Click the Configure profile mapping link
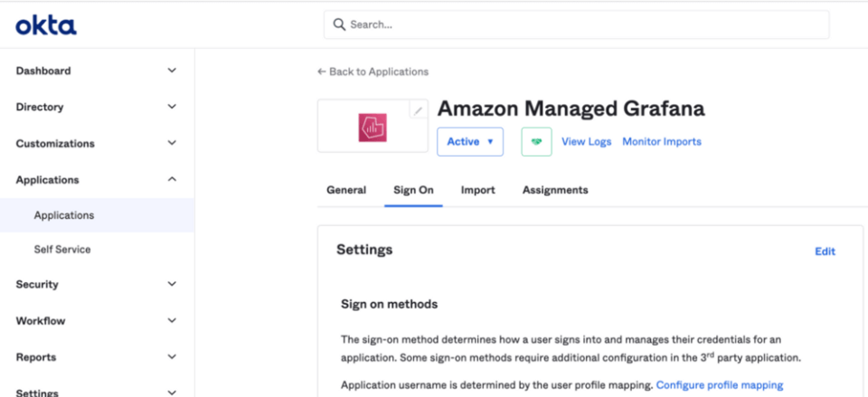Screen dimensions: 868x397 coord(720,385)
